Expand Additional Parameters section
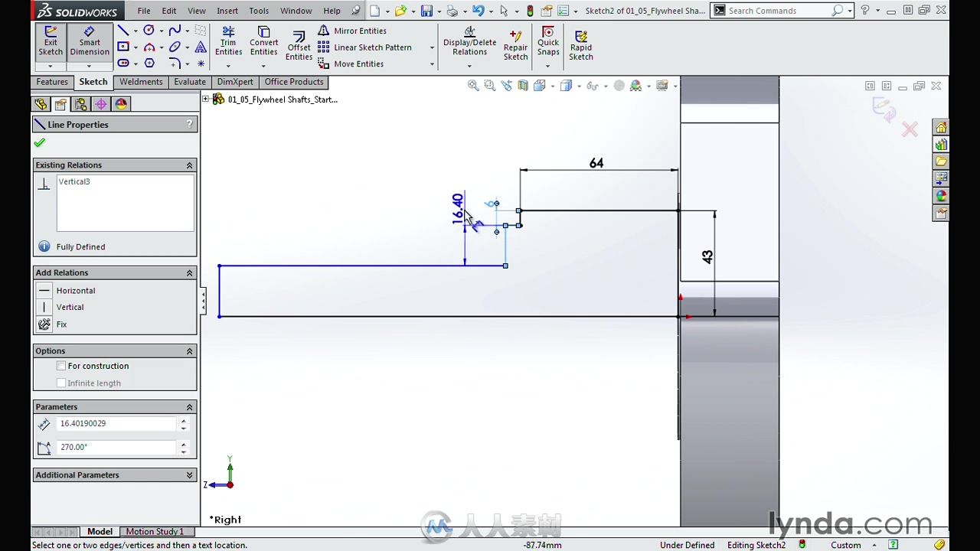The width and height of the screenshot is (980, 551). click(189, 475)
